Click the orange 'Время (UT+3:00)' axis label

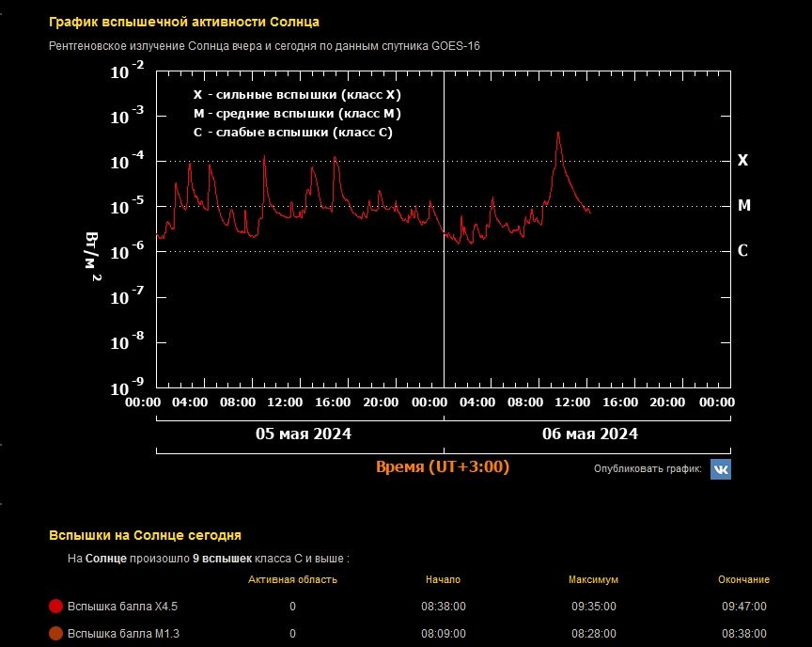click(443, 466)
